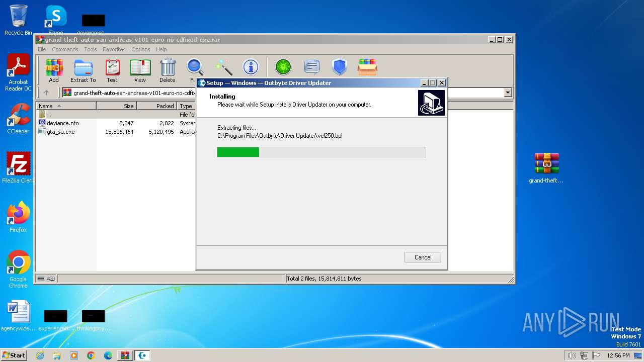This screenshot has height=362, width=644.
Task: Click the SFX archive boxes icon
Action: click(368, 67)
